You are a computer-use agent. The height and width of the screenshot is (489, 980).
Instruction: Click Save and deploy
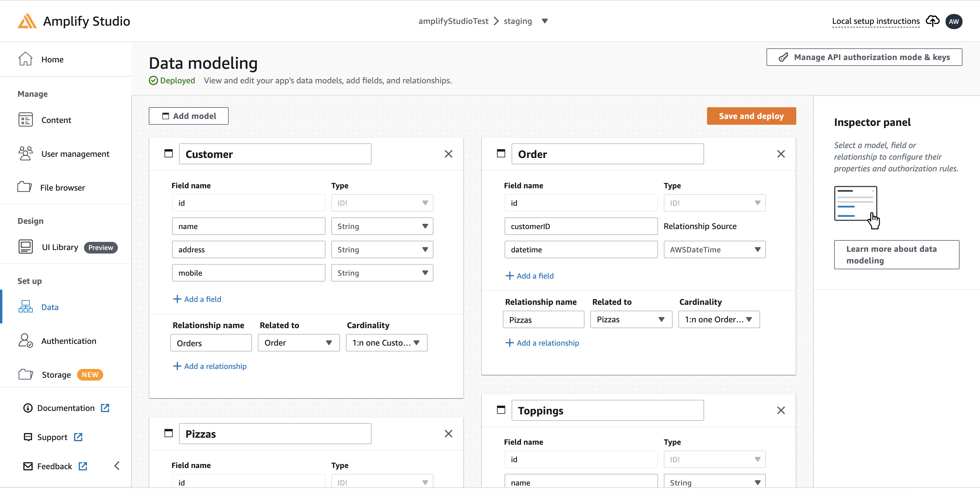[751, 116]
